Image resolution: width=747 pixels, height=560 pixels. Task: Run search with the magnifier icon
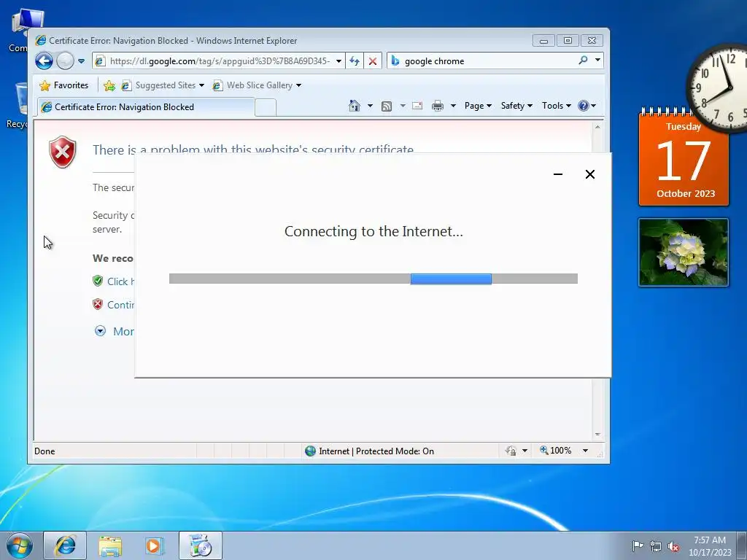[x=583, y=61]
